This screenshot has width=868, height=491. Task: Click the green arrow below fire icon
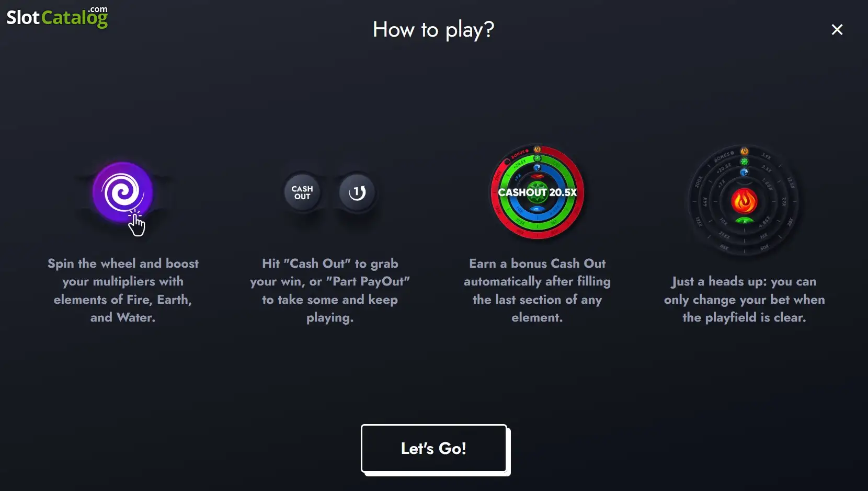[744, 221]
